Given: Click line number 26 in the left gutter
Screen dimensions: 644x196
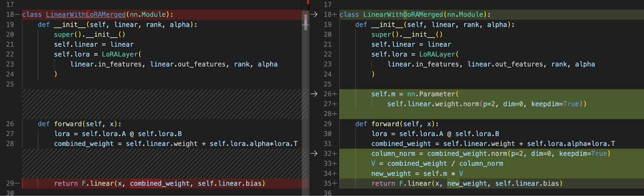Looking at the screenshot, I should click(10, 124).
